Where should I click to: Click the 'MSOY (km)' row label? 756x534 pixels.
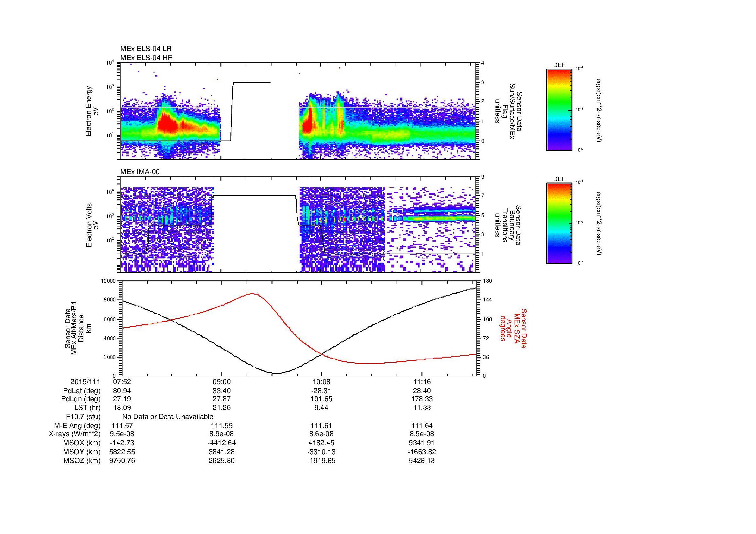tap(82, 452)
